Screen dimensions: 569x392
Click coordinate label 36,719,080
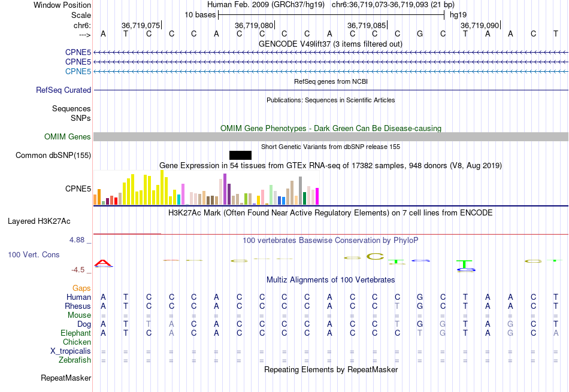coord(254,25)
